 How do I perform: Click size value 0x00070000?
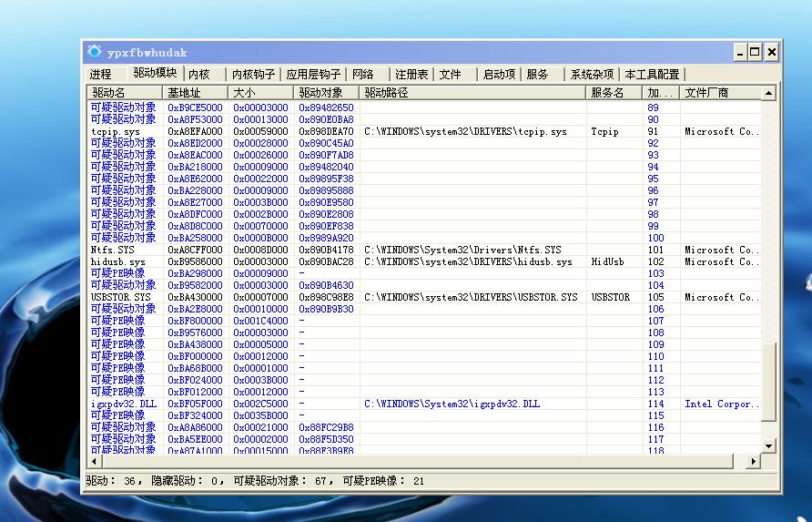(260, 226)
